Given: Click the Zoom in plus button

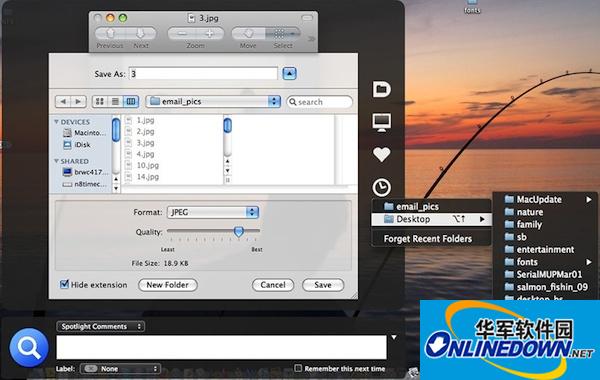Looking at the screenshot, I should (x=210, y=33).
